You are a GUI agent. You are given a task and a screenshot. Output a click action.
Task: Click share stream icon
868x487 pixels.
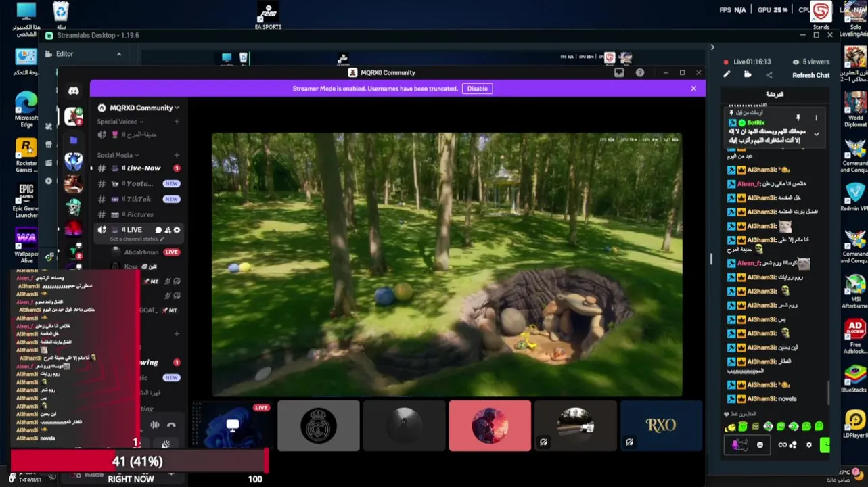pos(769,75)
